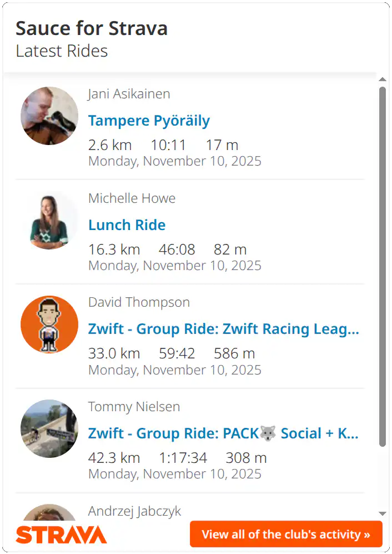Click the Sauce for Strava club title

tap(92, 28)
